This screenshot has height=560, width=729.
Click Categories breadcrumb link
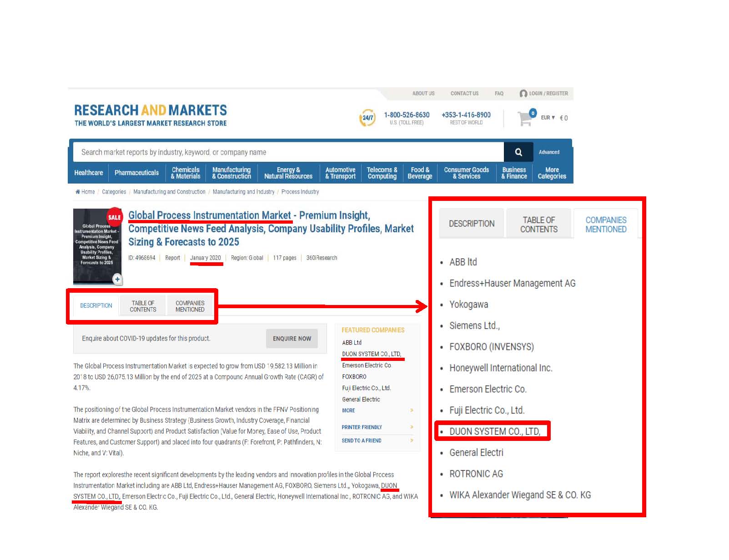114,192
